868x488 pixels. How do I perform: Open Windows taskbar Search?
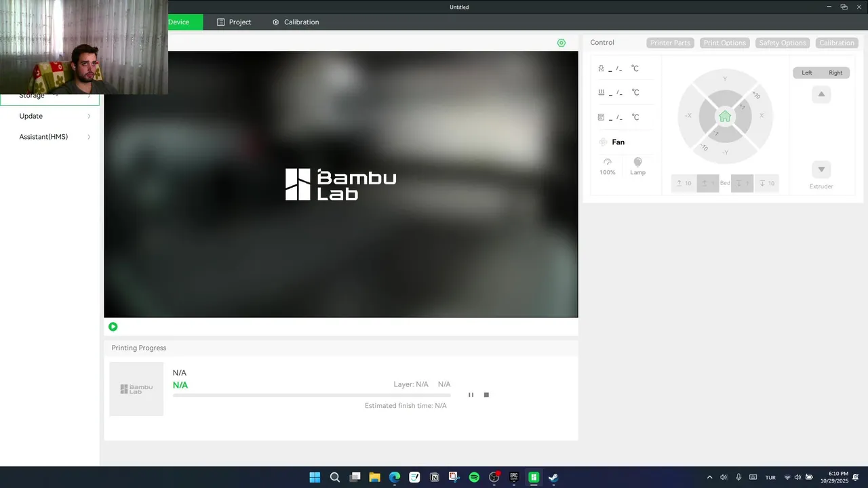click(x=335, y=477)
